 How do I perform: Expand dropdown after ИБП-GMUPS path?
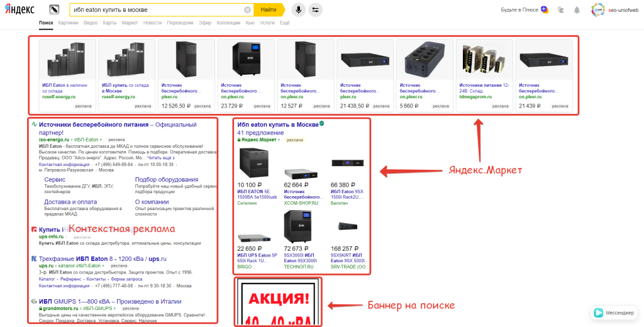116,309
